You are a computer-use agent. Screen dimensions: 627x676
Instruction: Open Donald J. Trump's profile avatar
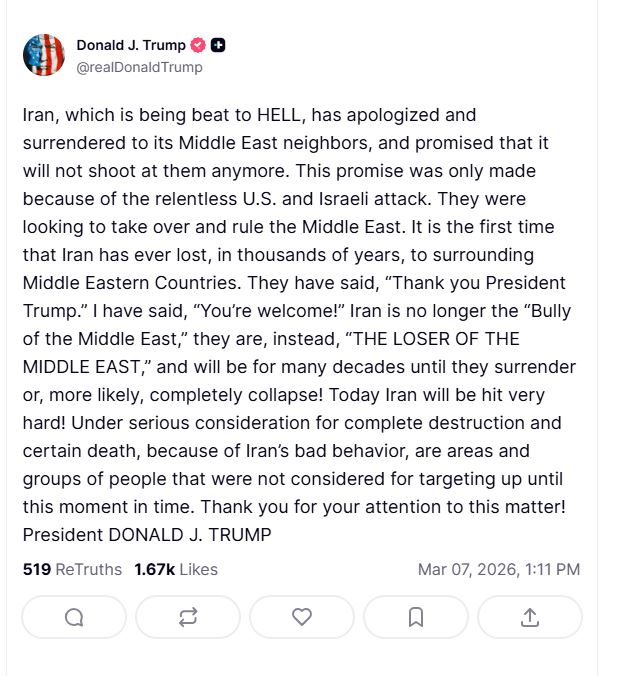point(44,55)
